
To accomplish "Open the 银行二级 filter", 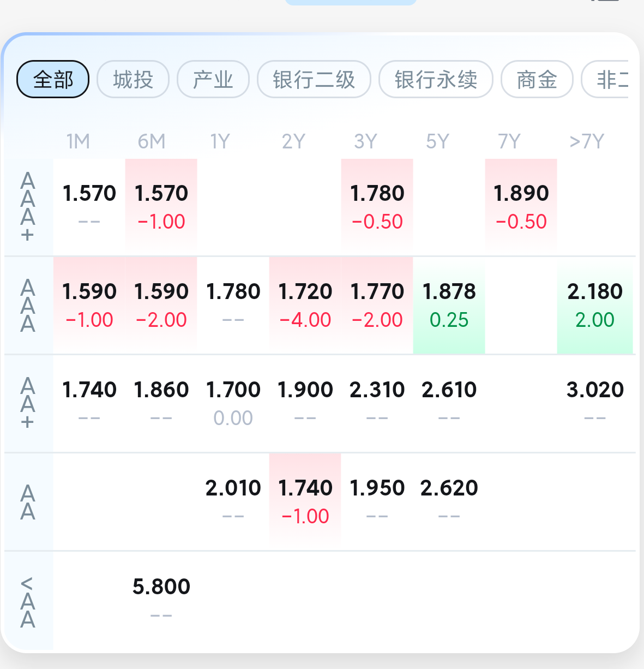I will click(314, 80).
